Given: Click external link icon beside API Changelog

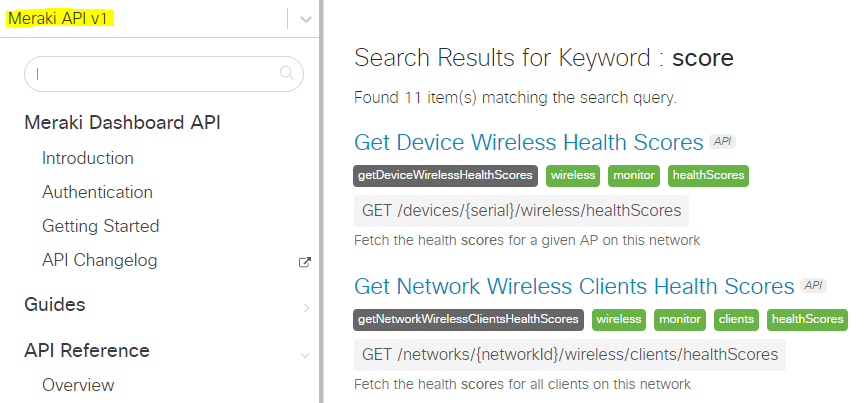Looking at the screenshot, I should point(305,262).
